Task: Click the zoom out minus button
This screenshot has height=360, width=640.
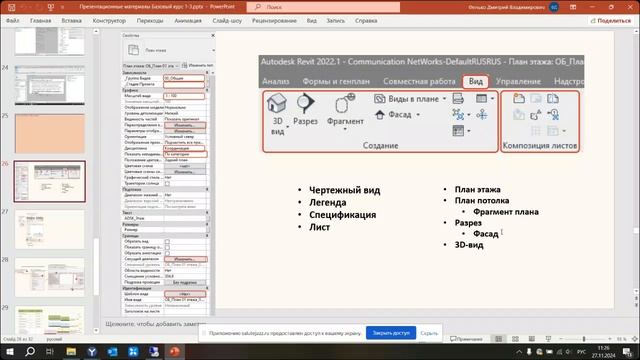Action: [561, 339]
